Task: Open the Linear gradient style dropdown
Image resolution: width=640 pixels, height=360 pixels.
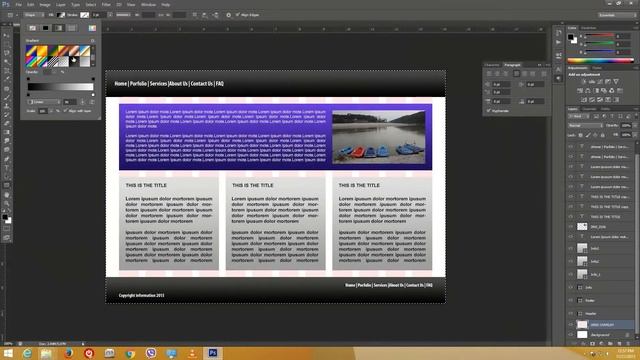Action: [x=44, y=102]
